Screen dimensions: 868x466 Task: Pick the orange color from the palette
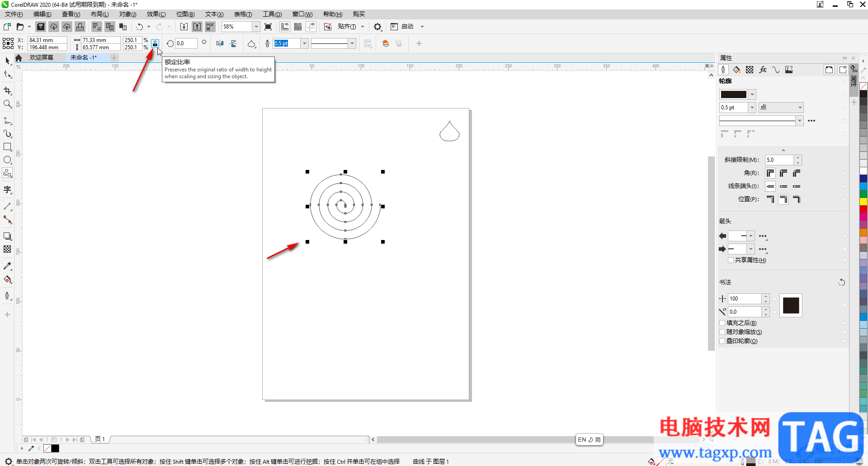863,232
